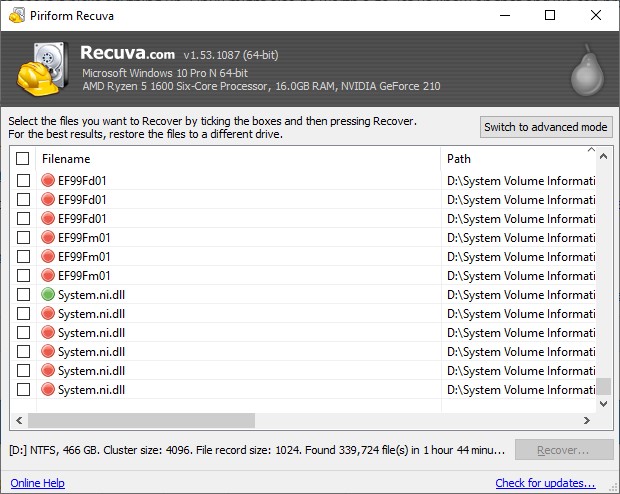
Task: Tick the checkbox for the third EF99Fm01 file
Action: pyautogui.click(x=23, y=275)
